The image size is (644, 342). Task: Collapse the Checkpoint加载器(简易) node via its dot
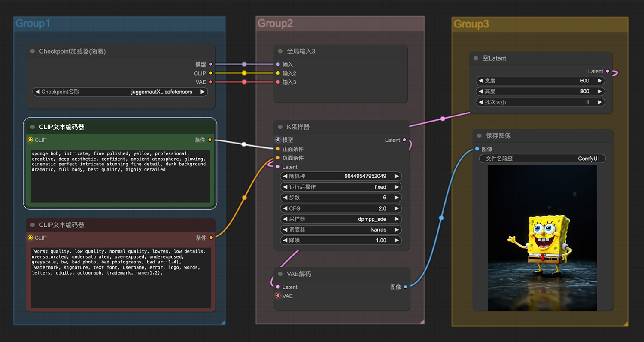(33, 52)
